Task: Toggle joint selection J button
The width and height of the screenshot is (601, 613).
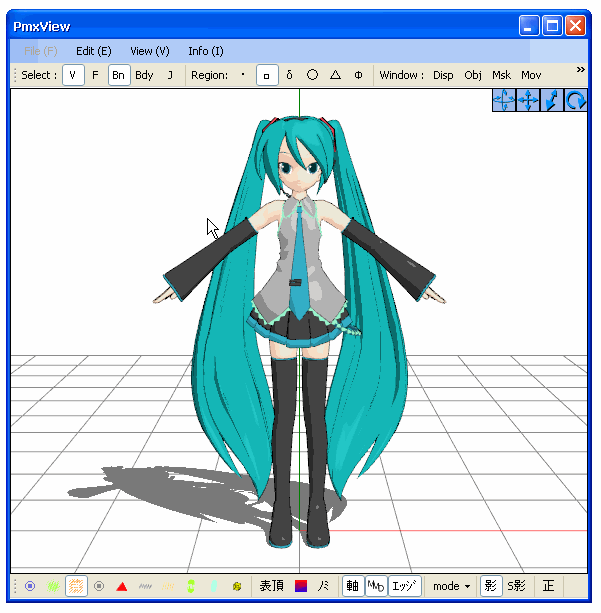Action: pos(170,75)
